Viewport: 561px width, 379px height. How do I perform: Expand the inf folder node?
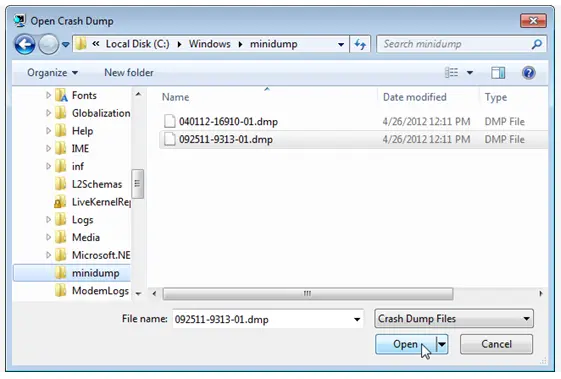coord(48,166)
